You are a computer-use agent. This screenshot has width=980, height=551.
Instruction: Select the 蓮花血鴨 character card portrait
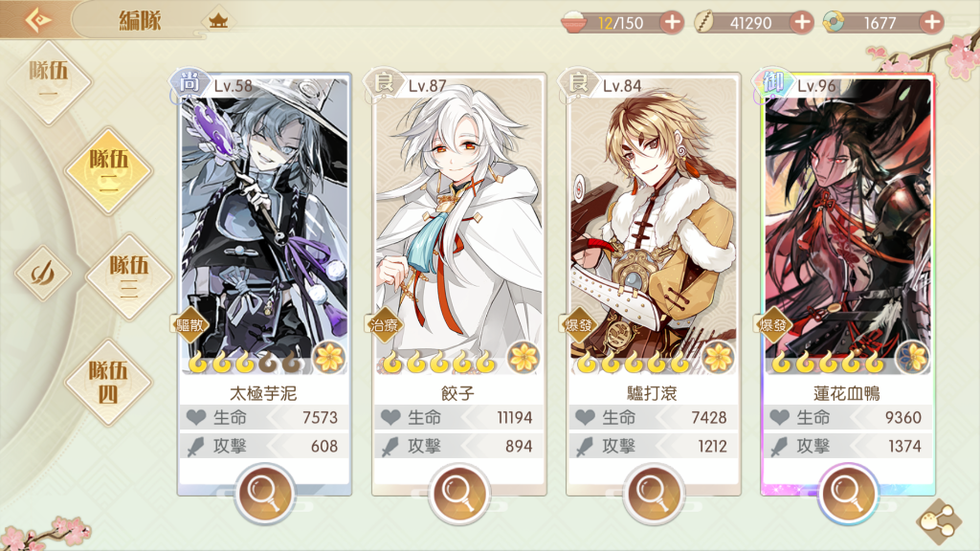848,225
